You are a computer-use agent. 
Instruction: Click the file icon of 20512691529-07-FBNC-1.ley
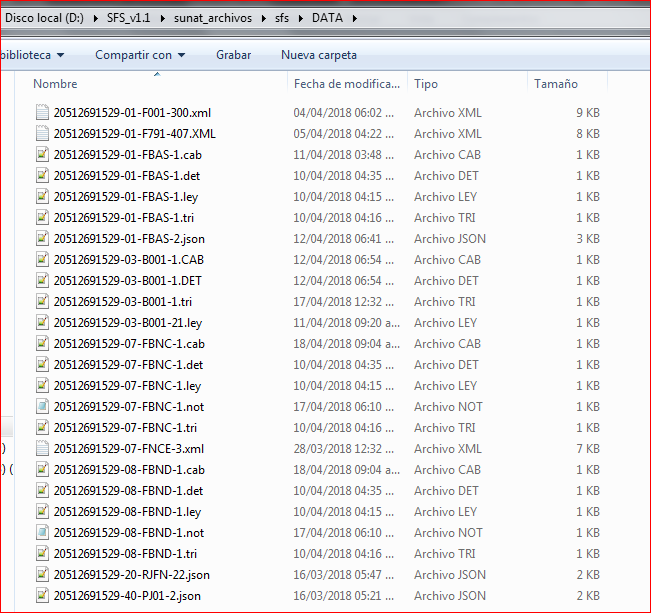click(x=42, y=386)
